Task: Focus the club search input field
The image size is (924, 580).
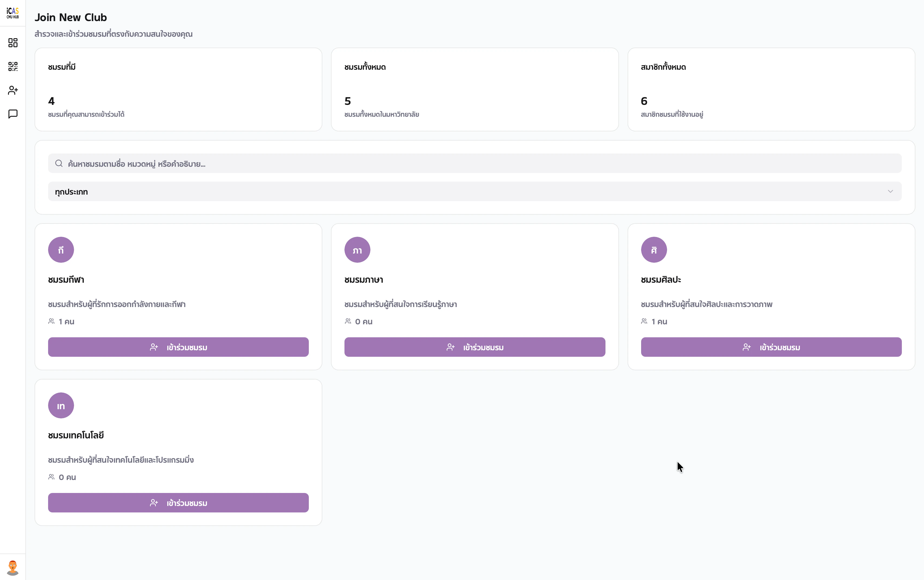Action: [475, 164]
